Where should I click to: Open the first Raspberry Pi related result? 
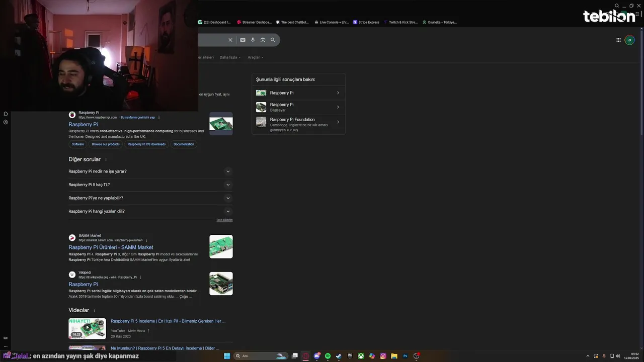(298, 93)
